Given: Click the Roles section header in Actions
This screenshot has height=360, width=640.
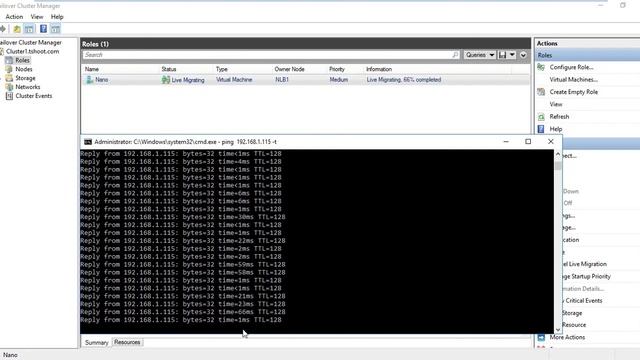Looking at the screenshot, I should pyautogui.click(x=587, y=55).
